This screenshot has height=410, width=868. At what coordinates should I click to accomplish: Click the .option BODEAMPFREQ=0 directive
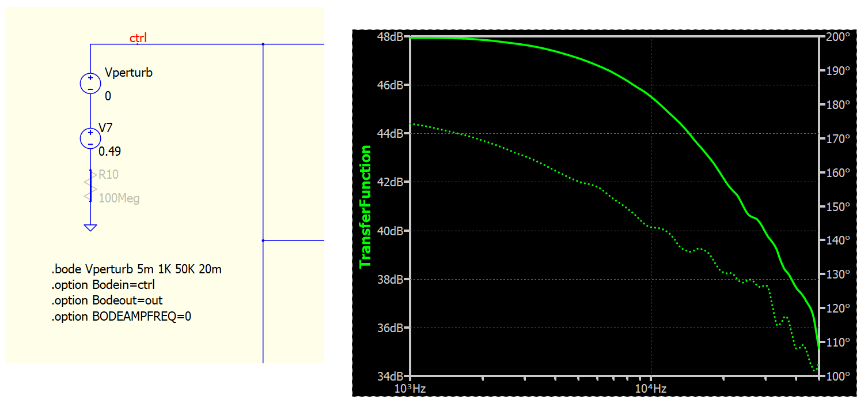coord(122,317)
